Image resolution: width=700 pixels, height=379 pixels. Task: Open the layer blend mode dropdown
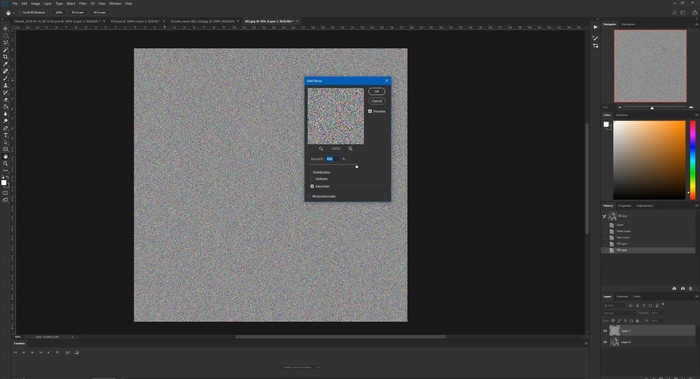pos(619,313)
